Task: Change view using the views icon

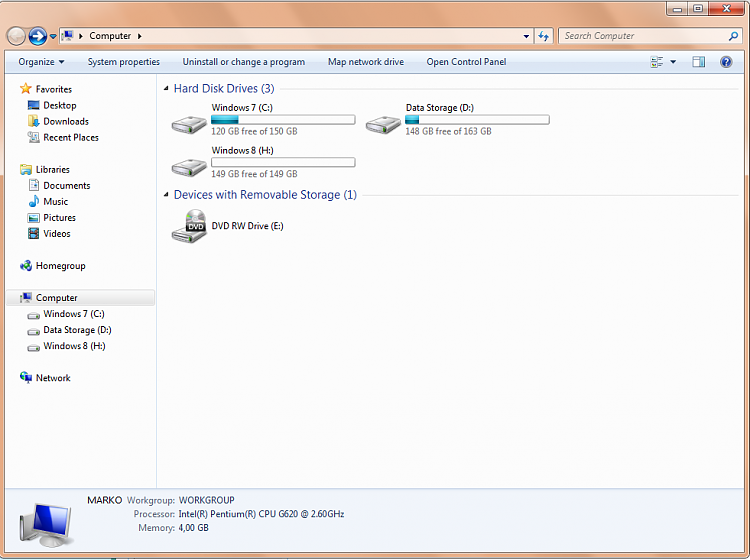Action: [657, 62]
